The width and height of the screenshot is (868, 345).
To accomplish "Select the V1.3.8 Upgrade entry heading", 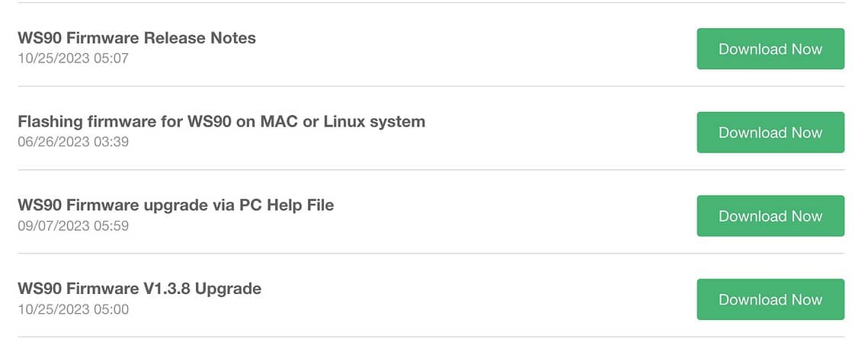I will pos(139,289).
